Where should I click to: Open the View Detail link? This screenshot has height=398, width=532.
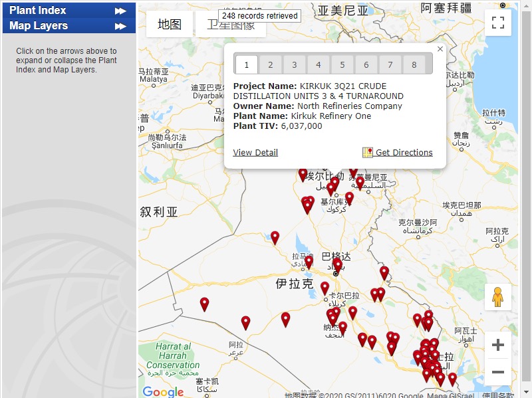[255, 153]
